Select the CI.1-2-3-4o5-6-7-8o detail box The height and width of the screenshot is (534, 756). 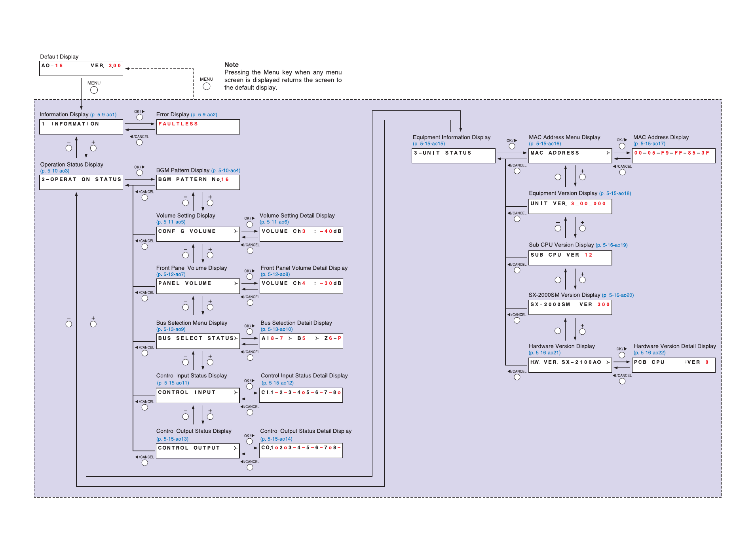[x=301, y=396]
